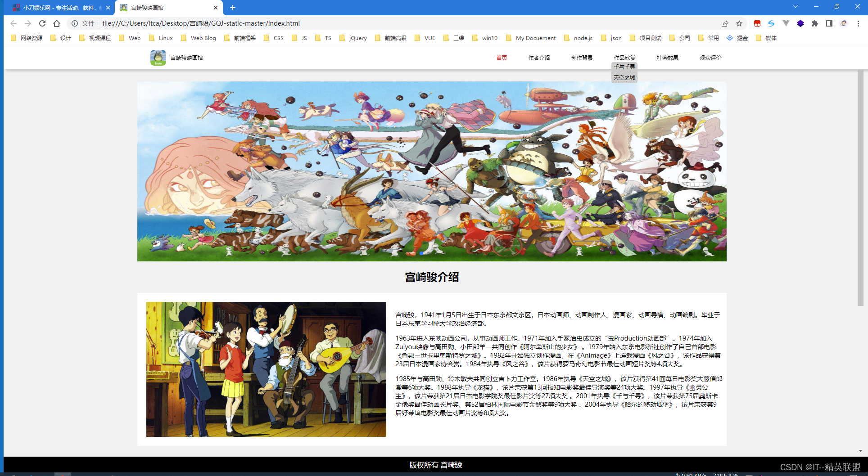Choose 千与千寻 from the submenu
This screenshot has width=868, height=476.
click(624, 67)
